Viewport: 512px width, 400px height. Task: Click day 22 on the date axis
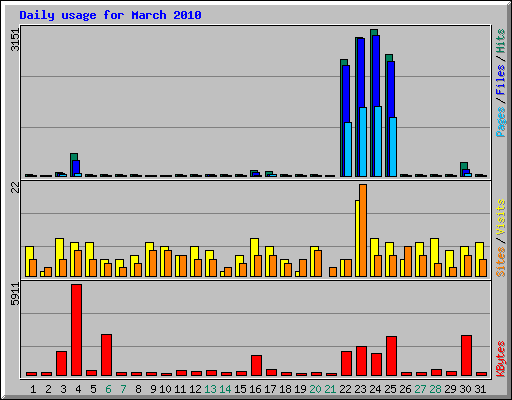(345, 389)
